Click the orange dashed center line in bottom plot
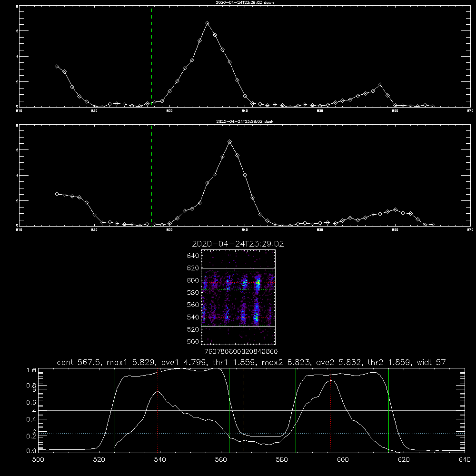 click(244, 410)
